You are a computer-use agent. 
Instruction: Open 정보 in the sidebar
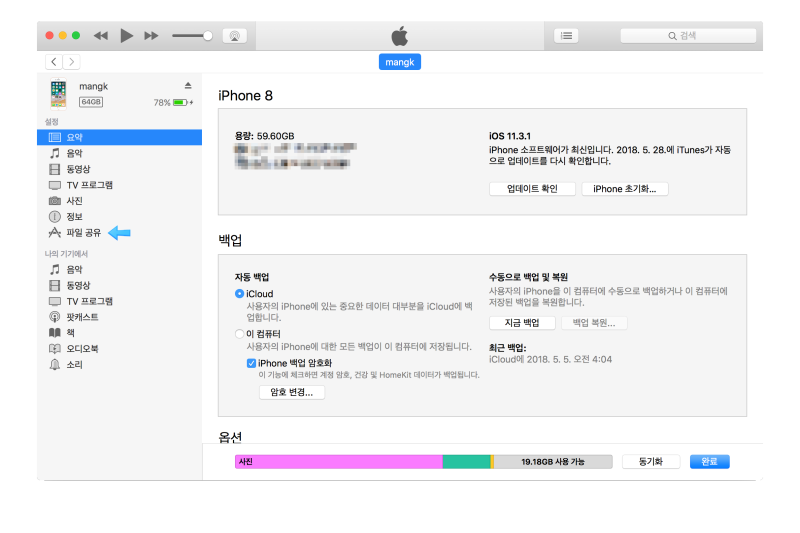click(x=119, y=217)
